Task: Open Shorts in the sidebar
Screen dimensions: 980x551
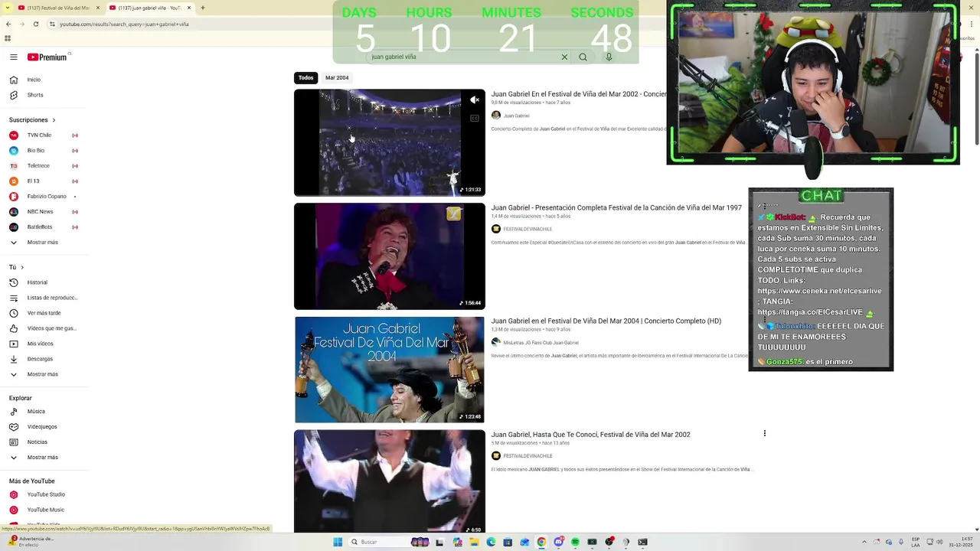Action: 34,95
